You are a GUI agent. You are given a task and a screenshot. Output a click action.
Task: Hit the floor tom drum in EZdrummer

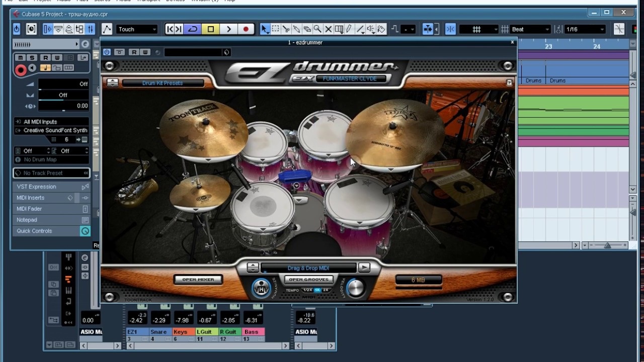359,202
